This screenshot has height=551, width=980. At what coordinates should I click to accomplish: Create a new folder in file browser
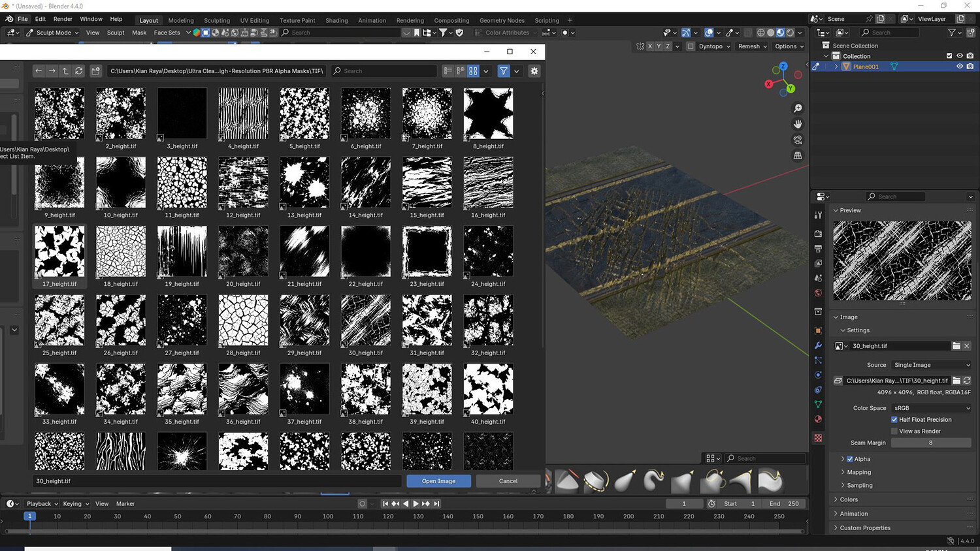[x=95, y=71]
